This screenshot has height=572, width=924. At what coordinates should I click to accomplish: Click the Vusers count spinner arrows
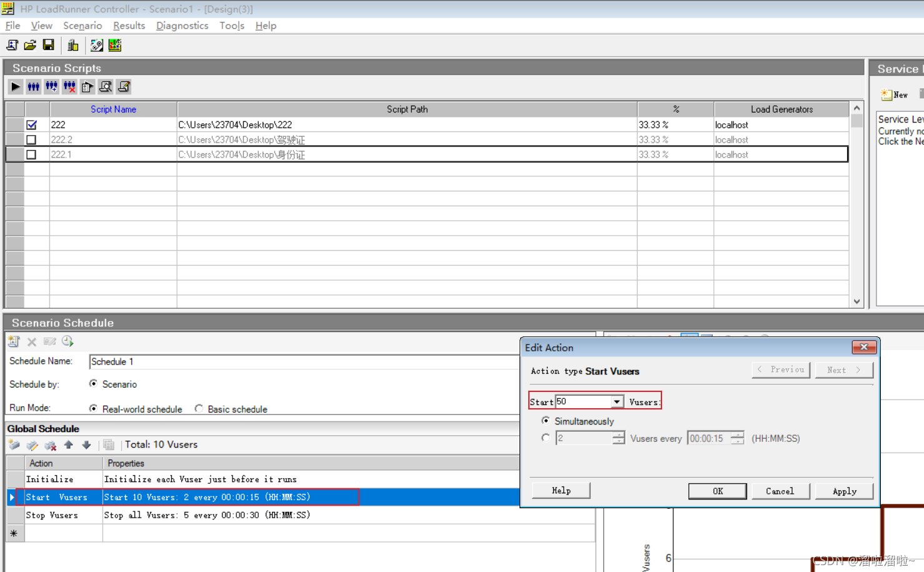tap(618, 438)
